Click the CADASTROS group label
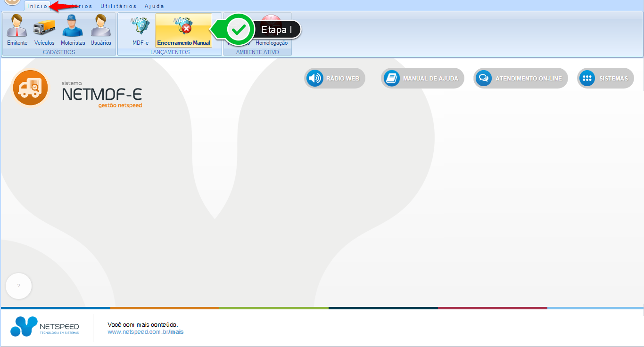 point(59,52)
